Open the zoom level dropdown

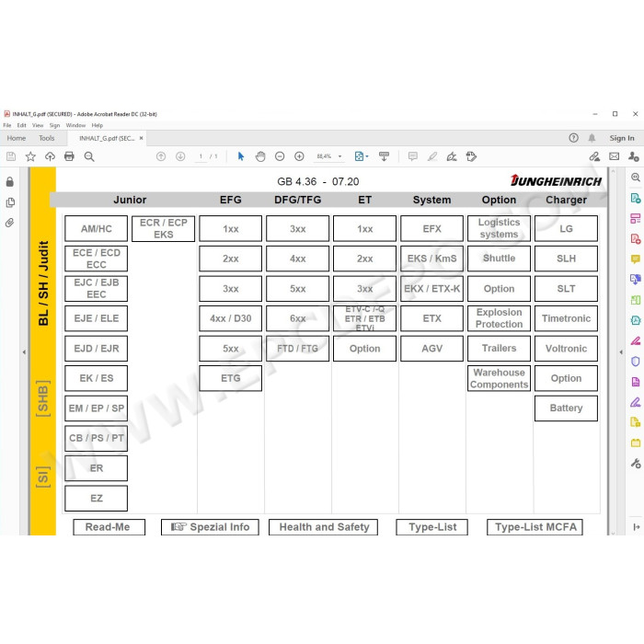tap(339, 156)
